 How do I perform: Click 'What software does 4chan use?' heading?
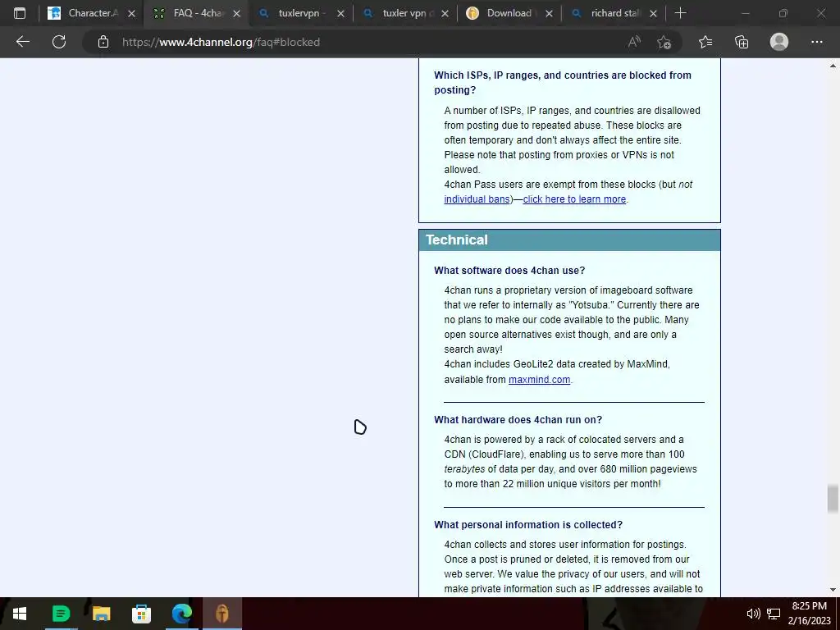click(x=509, y=271)
